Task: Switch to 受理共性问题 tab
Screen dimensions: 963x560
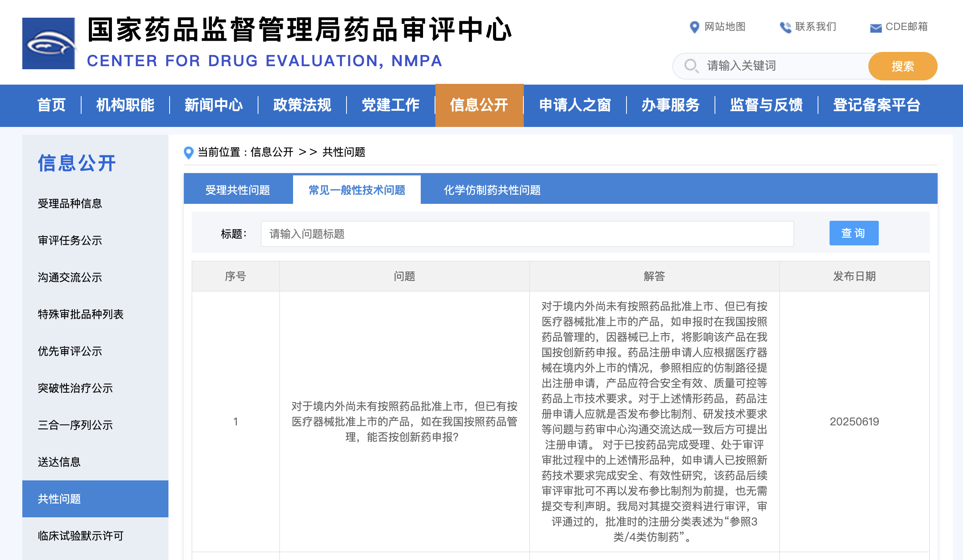Action: (x=238, y=190)
